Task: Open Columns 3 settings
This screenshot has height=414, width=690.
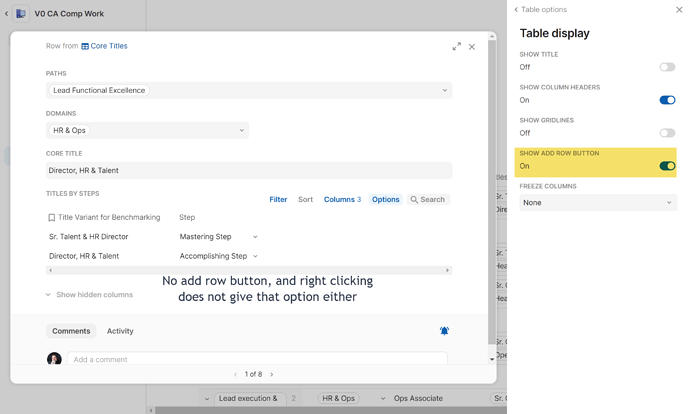Action: [x=342, y=200]
